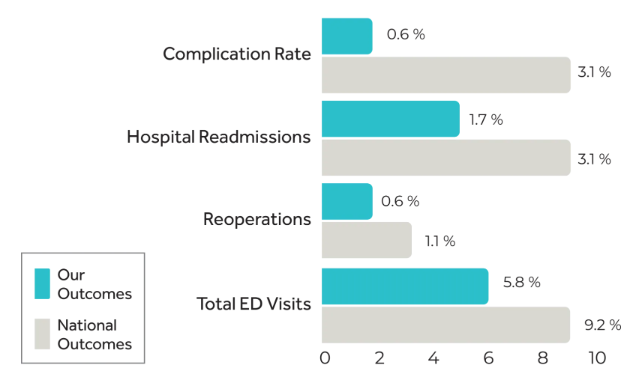Select the Reoperations category label
The width and height of the screenshot is (644, 387).
click(257, 219)
